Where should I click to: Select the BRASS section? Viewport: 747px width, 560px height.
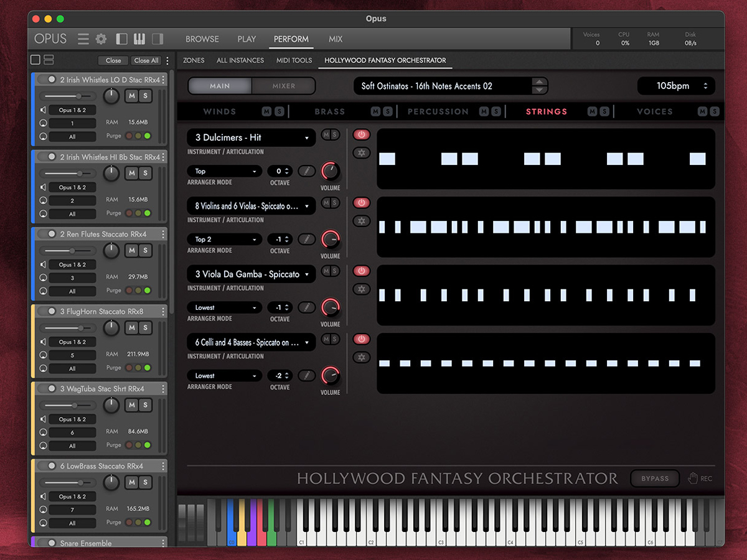(x=330, y=111)
